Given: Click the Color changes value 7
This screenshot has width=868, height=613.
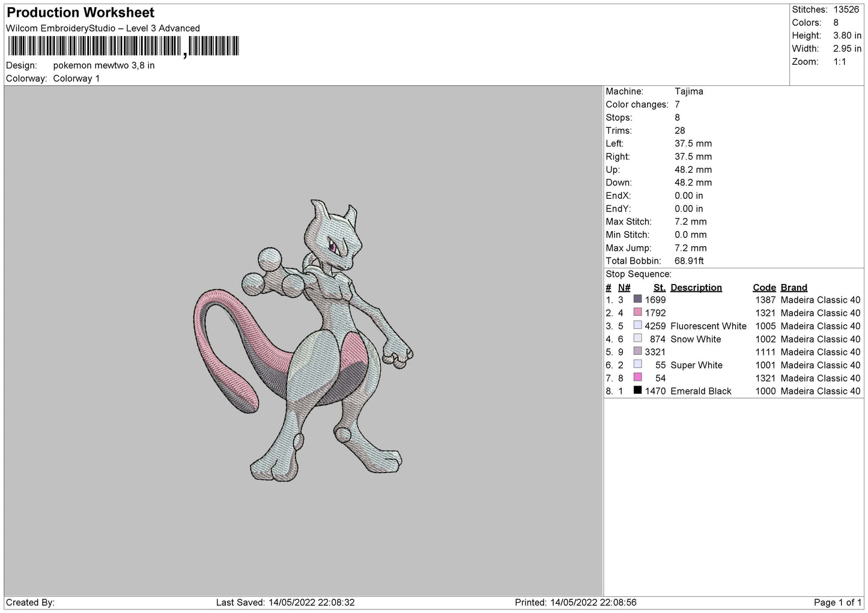Looking at the screenshot, I should click(678, 104).
